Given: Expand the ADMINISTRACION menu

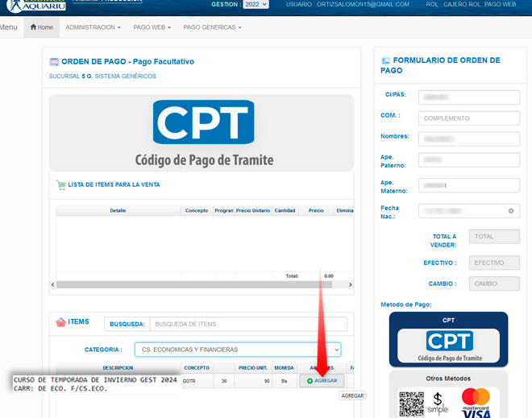Looking at the screenshot, I should click(93, 27).
